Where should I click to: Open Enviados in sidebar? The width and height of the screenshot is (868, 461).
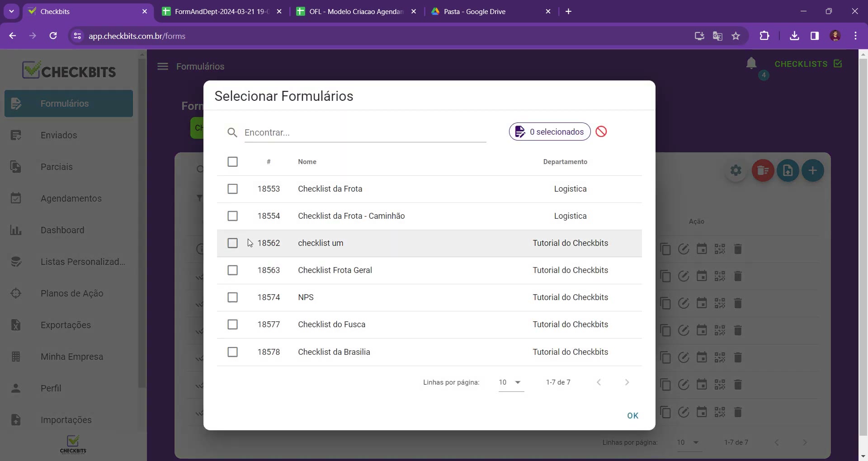[x=69, y=135]
